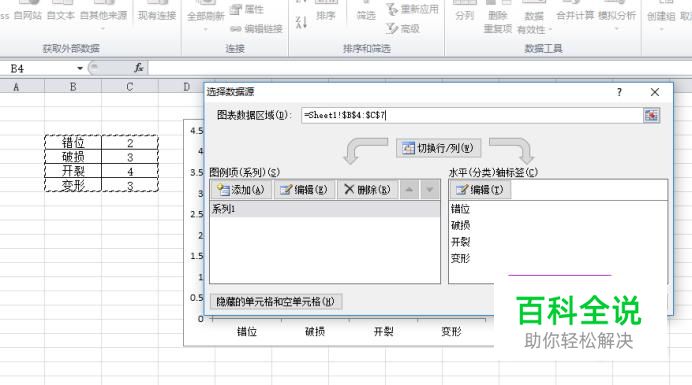
Task: Open Hidden and Empty Cells settings (隐藏的单元格和空单元格)
Action: pyautogui.click(x=275, y=302)
